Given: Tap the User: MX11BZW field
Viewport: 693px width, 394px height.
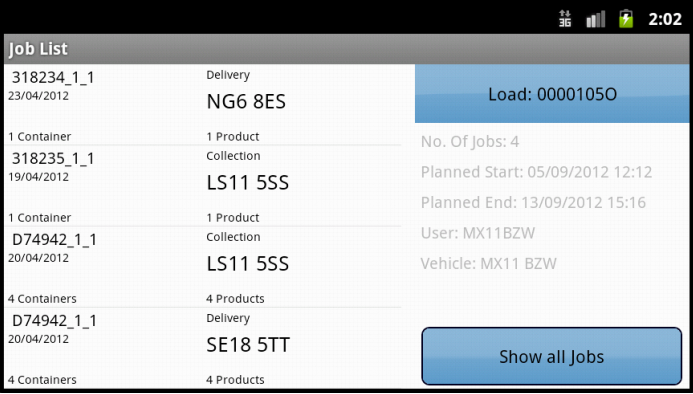Looking at the screenshot, I should [478, 233].
